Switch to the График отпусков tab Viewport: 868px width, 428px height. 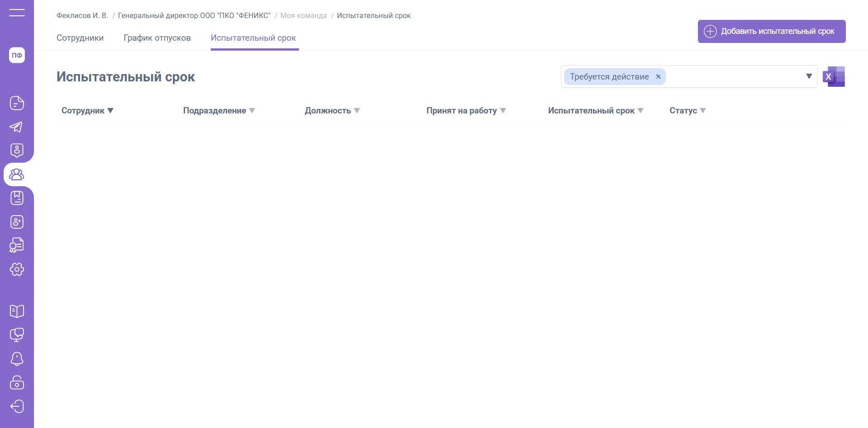157,38
